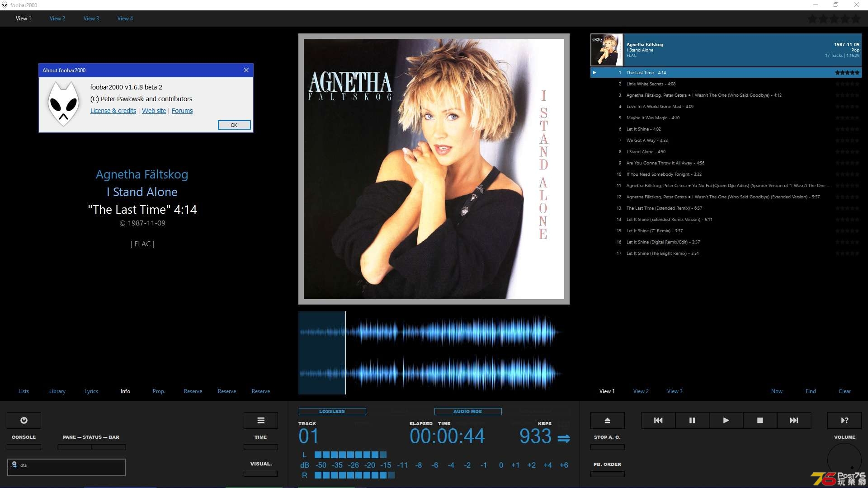Toggle the CONSOLE indicator bar
The height and width of the screenshot is (488, 868).
pyautogui.click(x=24, y=447)
